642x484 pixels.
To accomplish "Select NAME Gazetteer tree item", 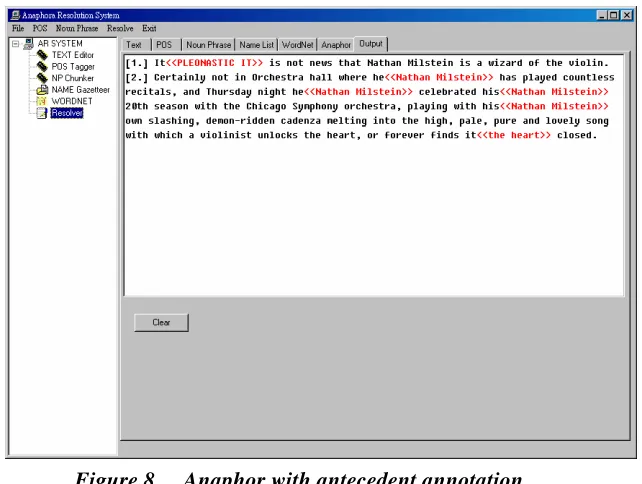I will pyautogui.click(x=81, y=90).
